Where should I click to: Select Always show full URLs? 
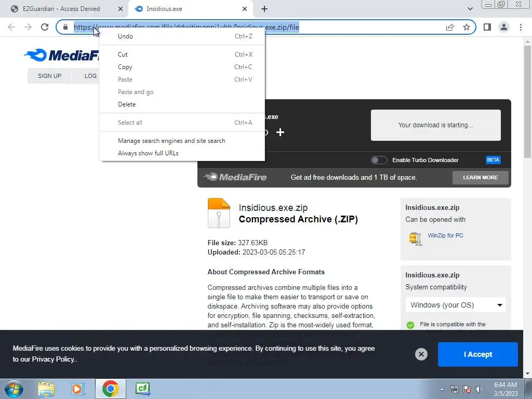(182, 153)
